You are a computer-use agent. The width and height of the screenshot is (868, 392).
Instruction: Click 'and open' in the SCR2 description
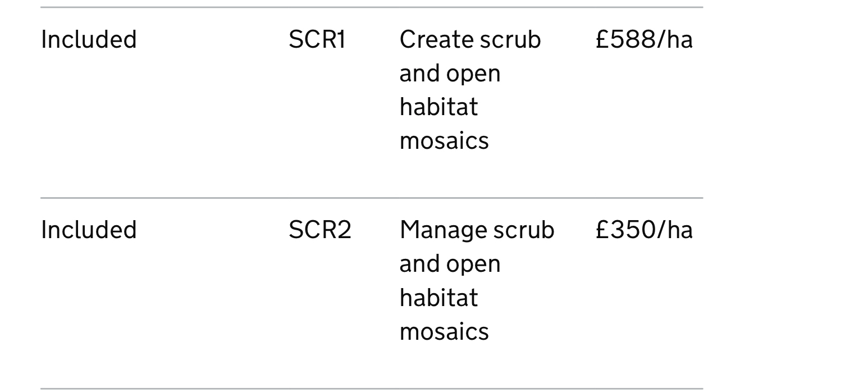(x=449, y=264)
